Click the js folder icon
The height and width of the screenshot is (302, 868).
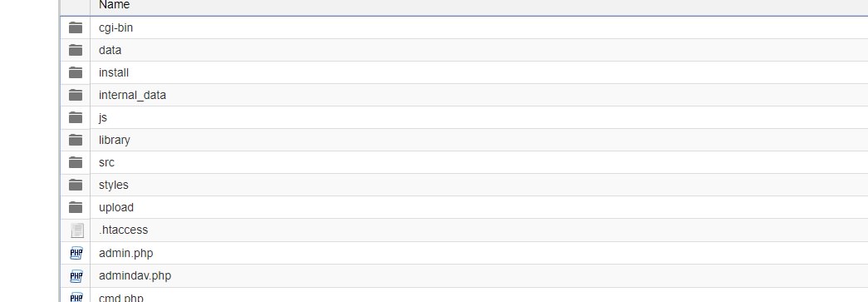click(x=76, y=117)
